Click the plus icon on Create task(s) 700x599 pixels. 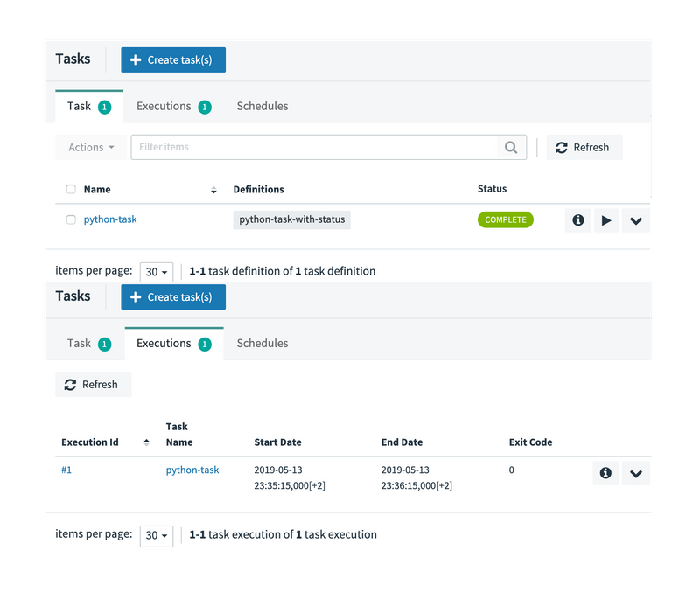pos(134,59)
